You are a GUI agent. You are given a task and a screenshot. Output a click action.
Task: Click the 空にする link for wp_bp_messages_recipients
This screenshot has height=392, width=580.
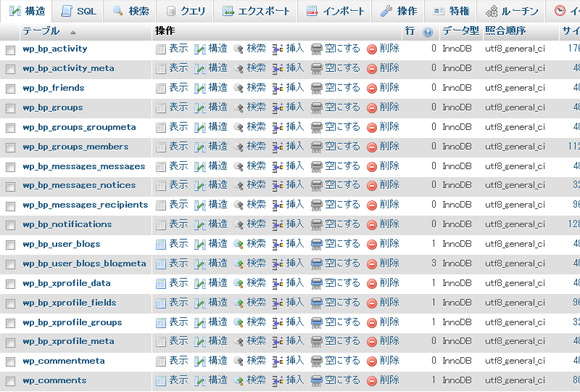(x=342, y=205)
